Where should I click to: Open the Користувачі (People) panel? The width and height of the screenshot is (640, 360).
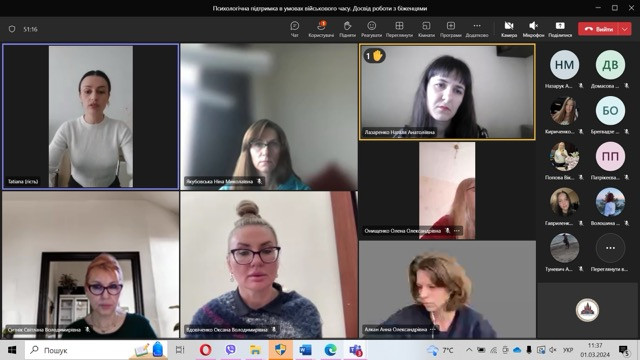tap(321, 29)
